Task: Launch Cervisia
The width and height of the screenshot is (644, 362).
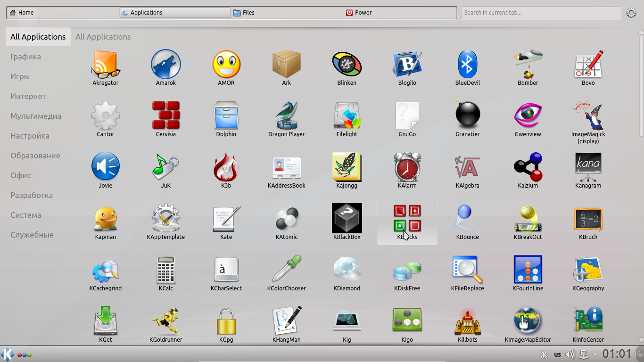Action: pyautogui.click(x=166, y=120)
